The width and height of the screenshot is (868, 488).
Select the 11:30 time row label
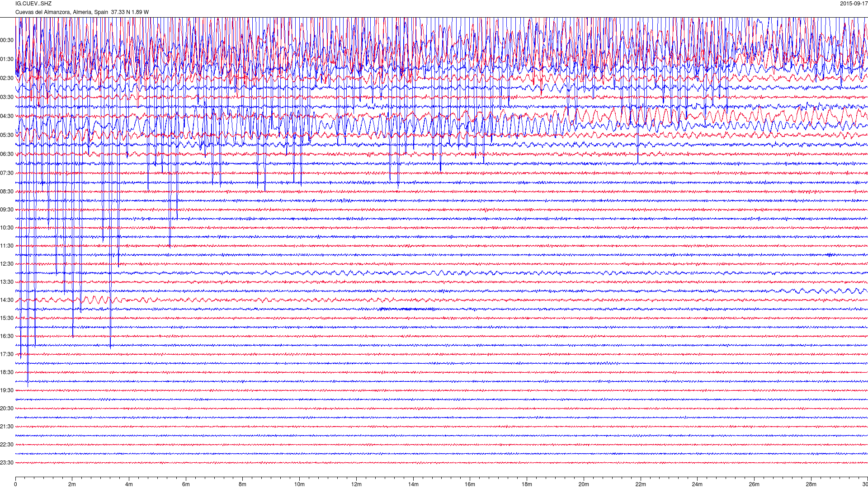click(x=7, y=246)
